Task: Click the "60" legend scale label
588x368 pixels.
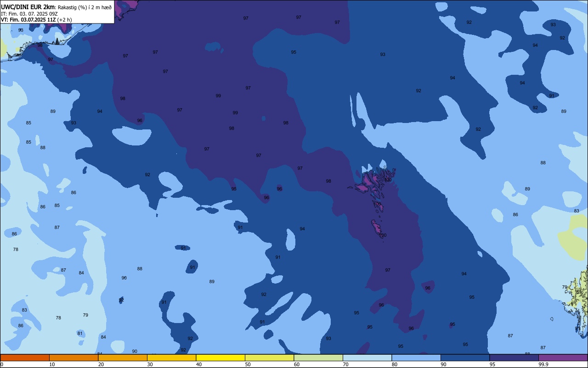Action: click(x=297, y=364)
